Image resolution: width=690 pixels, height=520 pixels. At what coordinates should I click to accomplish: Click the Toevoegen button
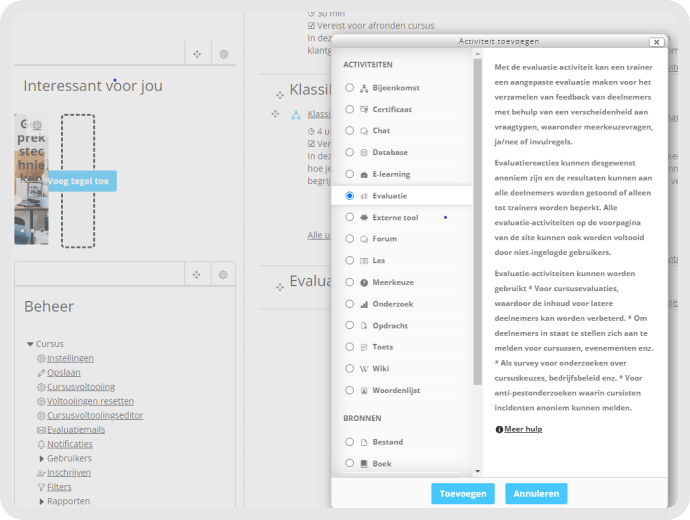tap(463, 494)
